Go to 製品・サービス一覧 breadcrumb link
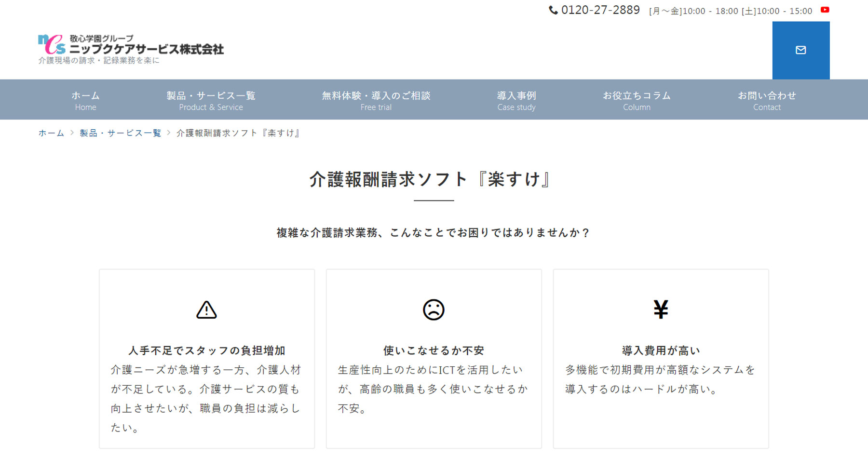 coord(120,133)
